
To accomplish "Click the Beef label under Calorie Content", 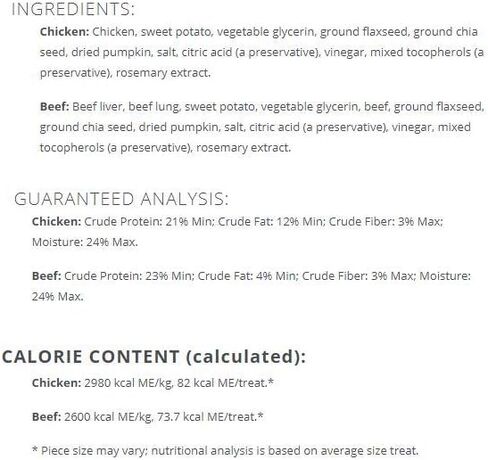I will point(46,417).
